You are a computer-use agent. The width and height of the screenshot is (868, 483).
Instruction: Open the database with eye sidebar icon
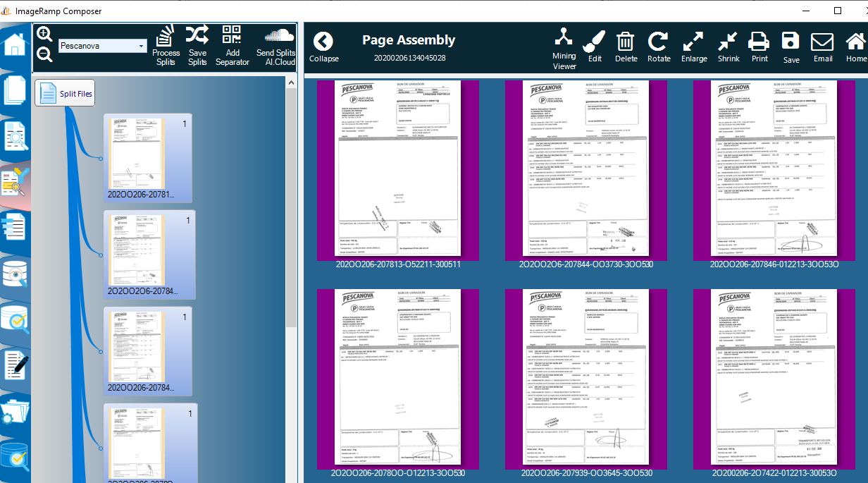coord(15,273)
